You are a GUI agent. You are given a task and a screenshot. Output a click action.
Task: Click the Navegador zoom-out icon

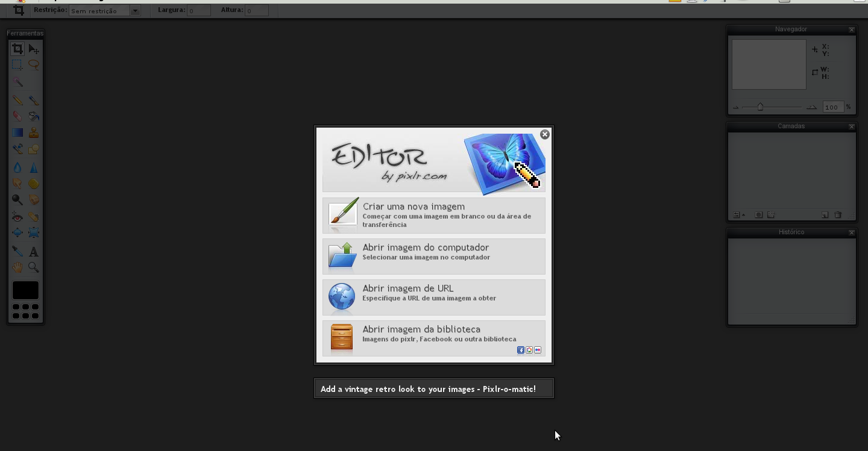pyautogui.click(x=735, y=108)
